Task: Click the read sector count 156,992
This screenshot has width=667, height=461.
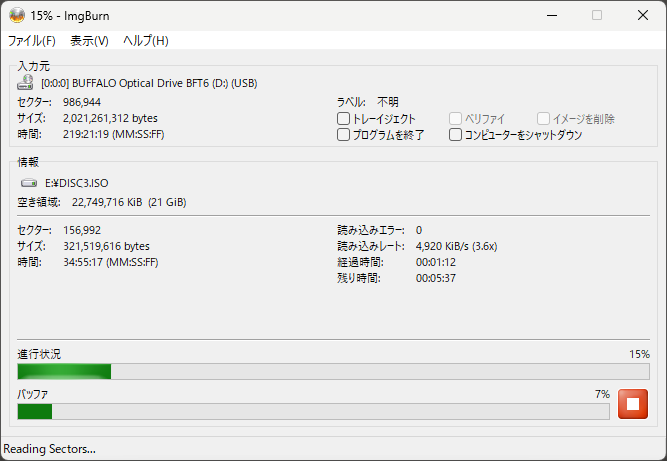Action: [82, 230]
